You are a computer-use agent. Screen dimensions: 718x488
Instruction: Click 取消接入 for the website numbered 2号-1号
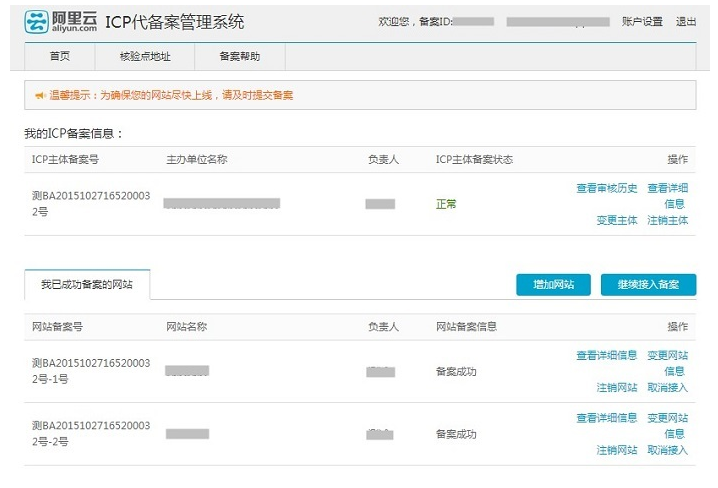(667, 387)
